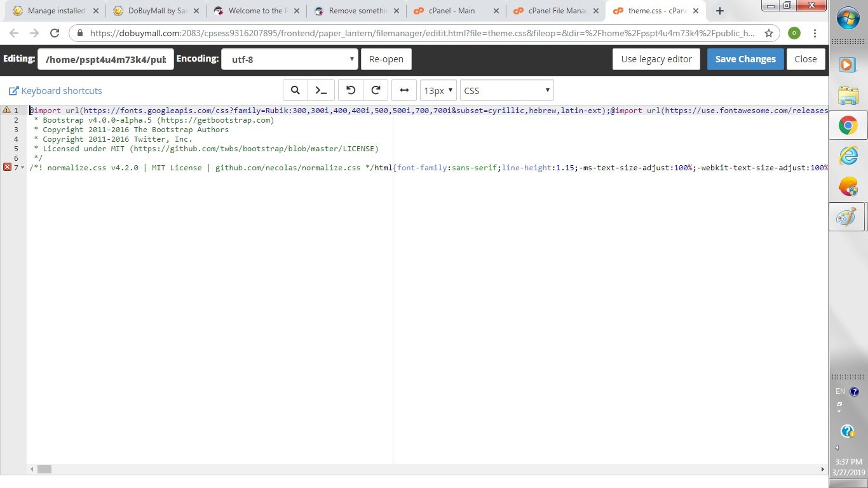This screenshot has width=868, height=488.
Task: Click the address bar URL
Action: (422, 34)
